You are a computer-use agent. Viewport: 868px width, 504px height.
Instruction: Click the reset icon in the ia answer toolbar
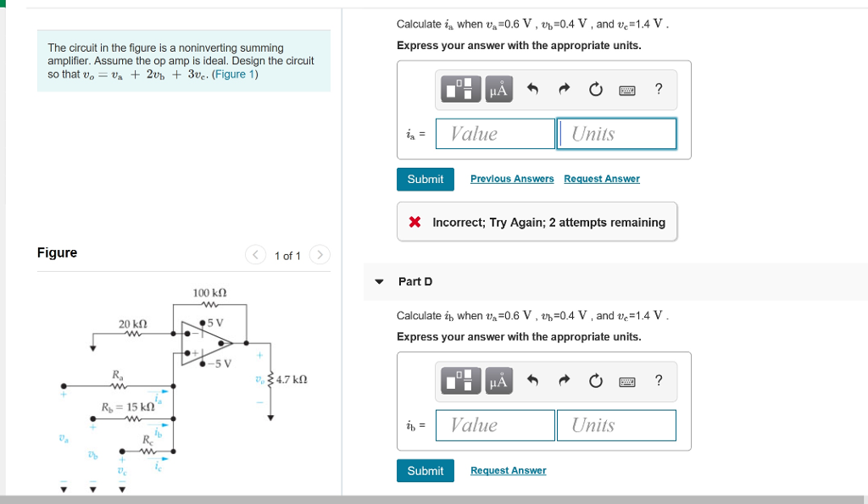(595, 88)
